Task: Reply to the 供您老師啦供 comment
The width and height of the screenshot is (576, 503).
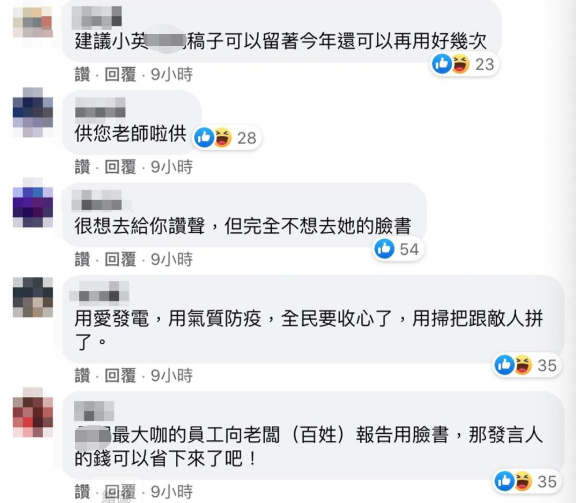Action: [120, 167]
